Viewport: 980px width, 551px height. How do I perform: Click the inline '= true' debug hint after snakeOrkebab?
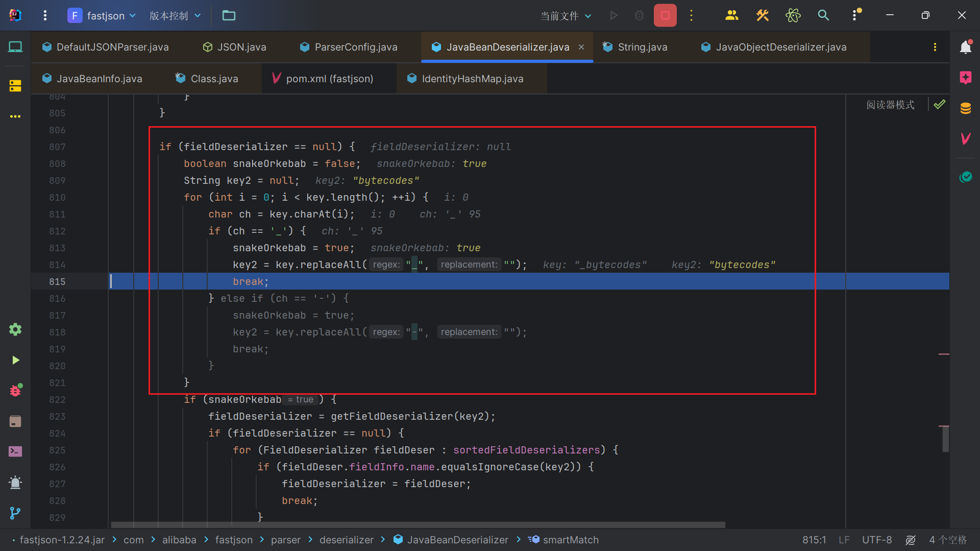(x=301, y=399)
